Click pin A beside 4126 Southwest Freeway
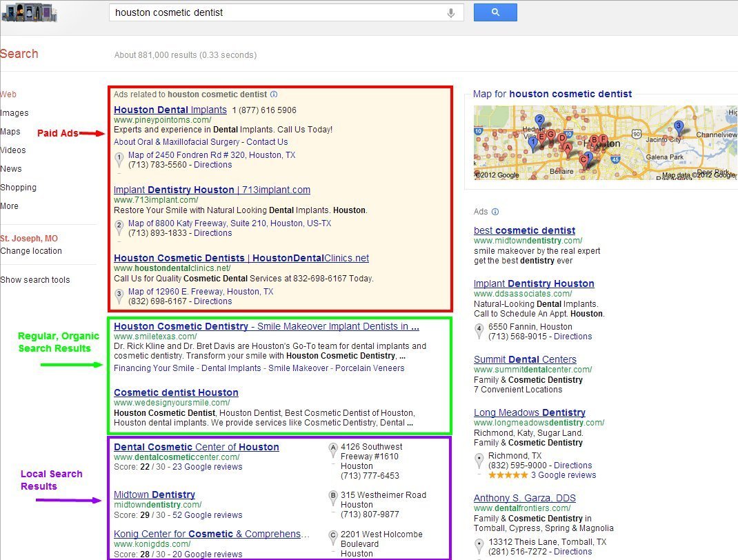The height and width of the screenshot is (560, 738). click(332, 450)
